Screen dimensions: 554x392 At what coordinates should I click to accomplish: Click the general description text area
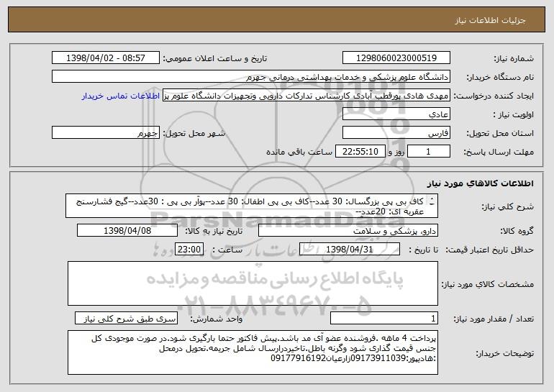(252, 206)
